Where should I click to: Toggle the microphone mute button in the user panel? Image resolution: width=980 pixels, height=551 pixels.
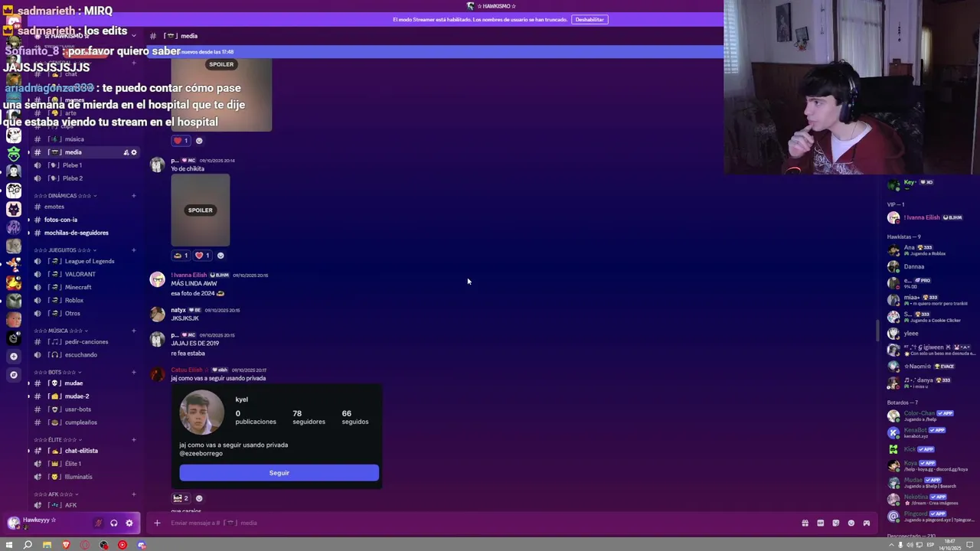98,523
